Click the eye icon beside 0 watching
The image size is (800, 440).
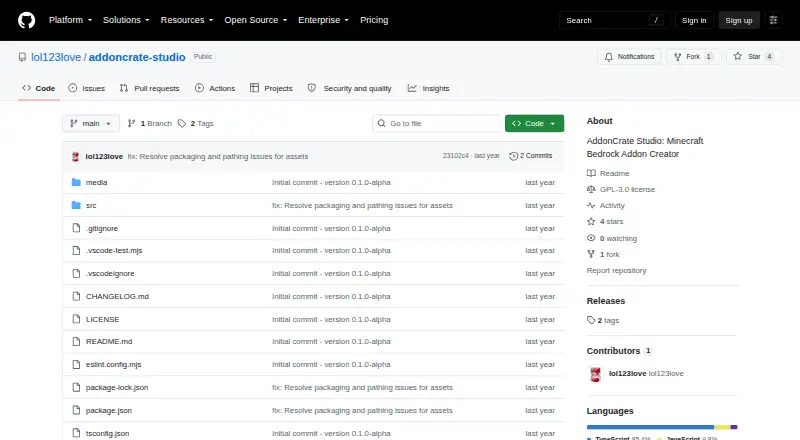tap(591, 238)
